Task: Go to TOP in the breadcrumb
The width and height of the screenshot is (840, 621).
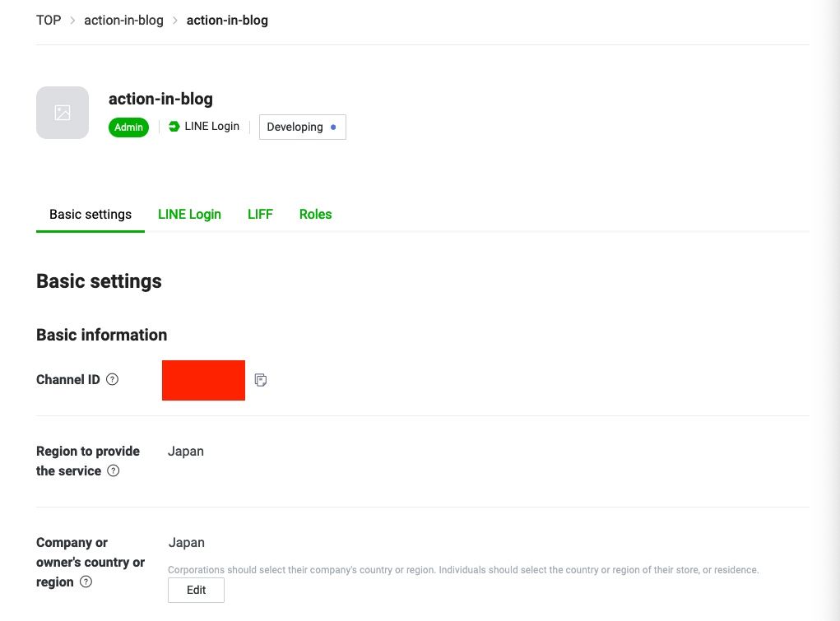Action: pos(49,21)
